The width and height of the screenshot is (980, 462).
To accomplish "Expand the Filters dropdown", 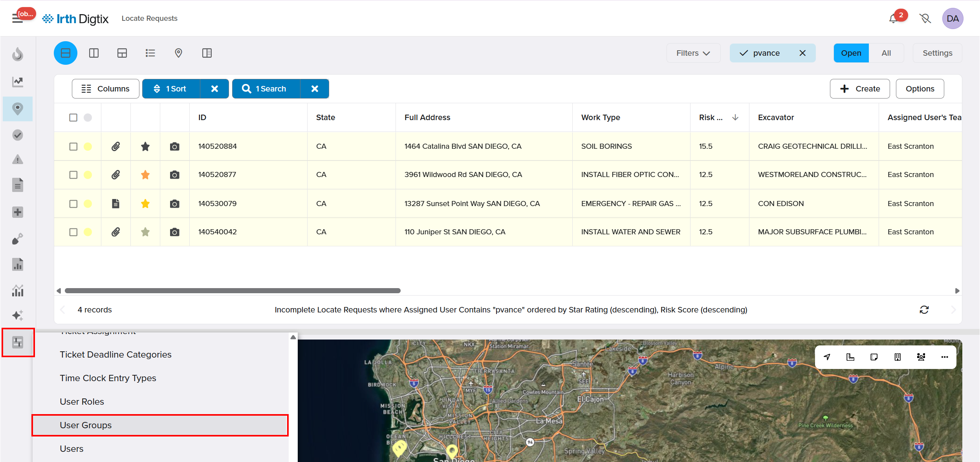I will coord(693,53).
